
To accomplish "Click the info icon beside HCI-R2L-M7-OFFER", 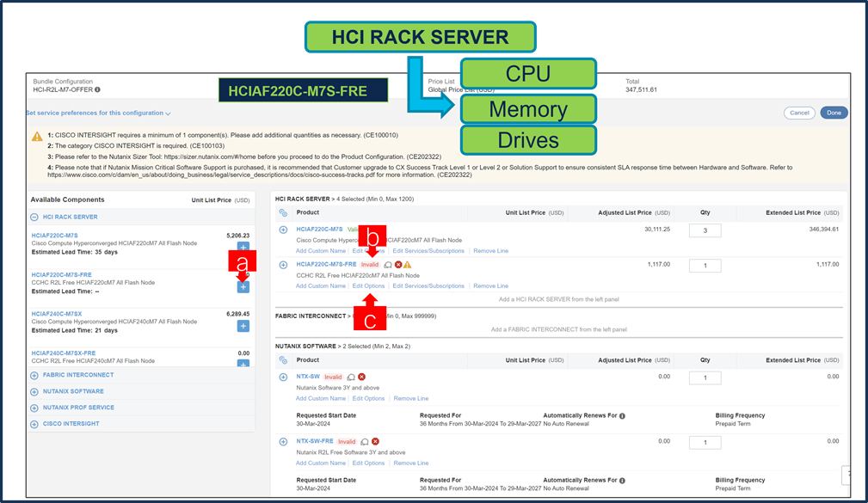I will click(97, 89).
